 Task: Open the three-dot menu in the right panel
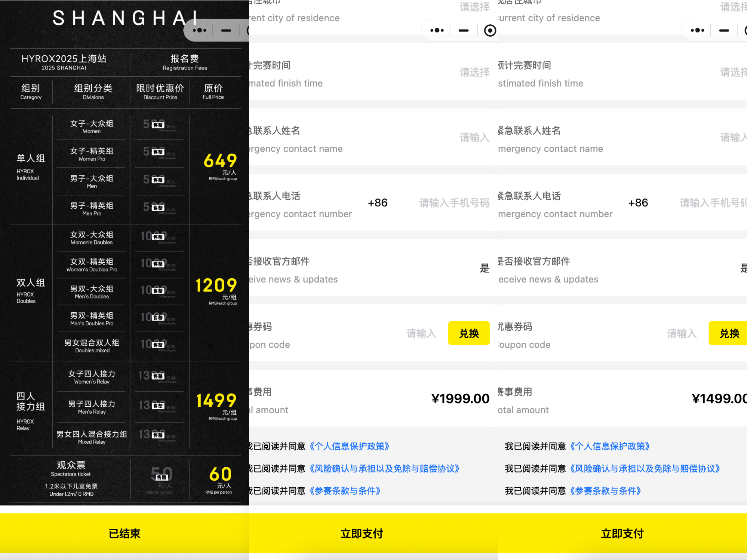pyautogui.click(x=697, y=30)
